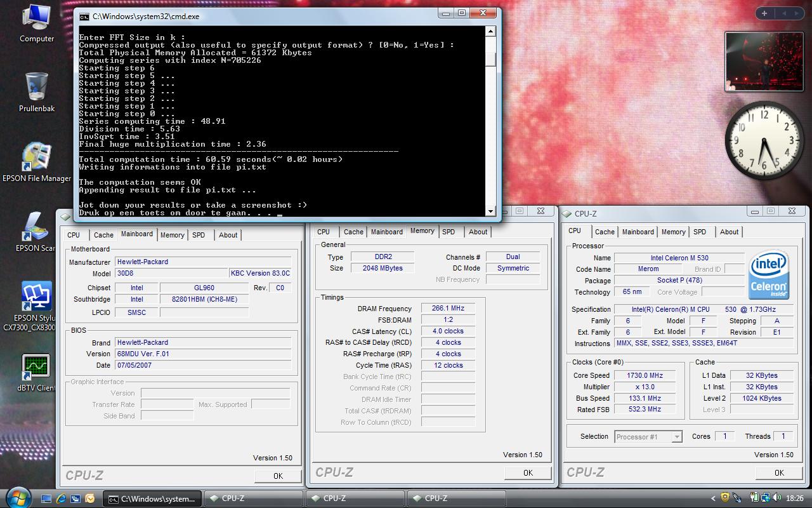
Task: Click Switch between windows quick launch icon
Action: tap(75, 498)
